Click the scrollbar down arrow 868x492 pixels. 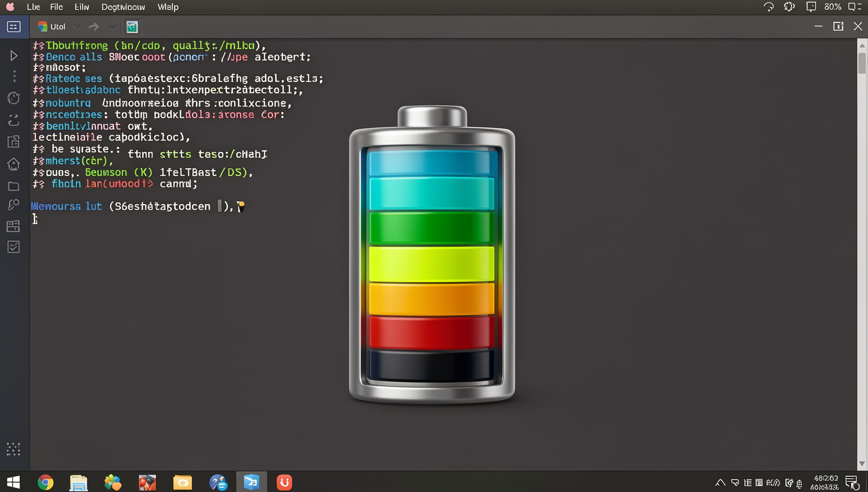[862, 464]
